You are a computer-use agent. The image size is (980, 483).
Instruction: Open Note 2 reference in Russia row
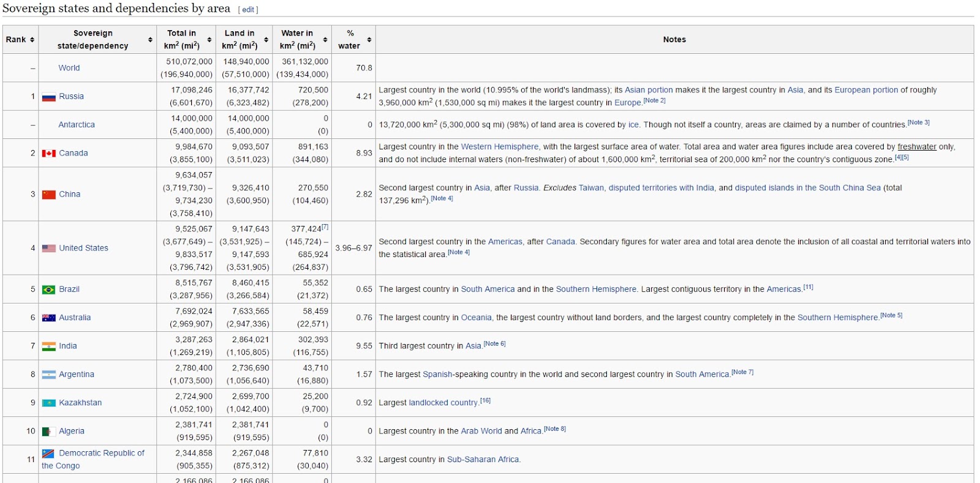[x=655, y=101]
